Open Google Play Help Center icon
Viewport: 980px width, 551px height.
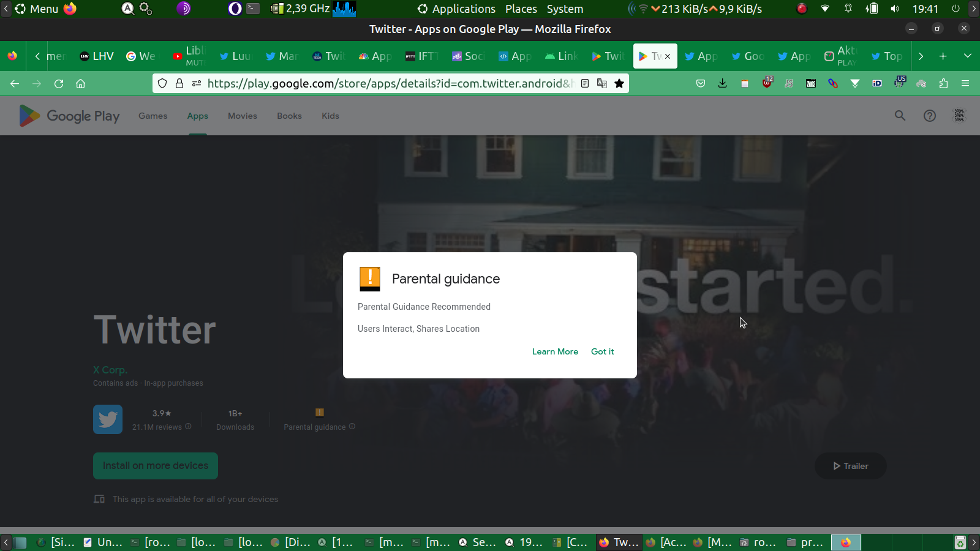(930, 116)
